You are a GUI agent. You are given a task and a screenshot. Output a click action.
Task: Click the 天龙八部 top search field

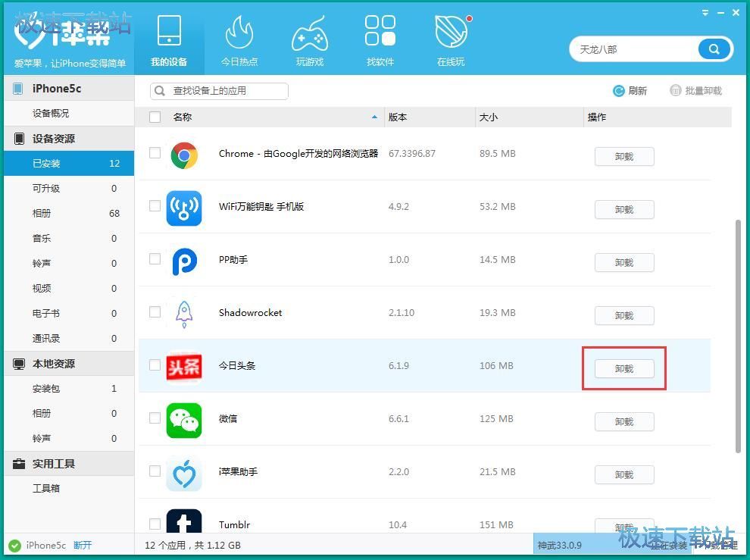[x=634, y=49]
